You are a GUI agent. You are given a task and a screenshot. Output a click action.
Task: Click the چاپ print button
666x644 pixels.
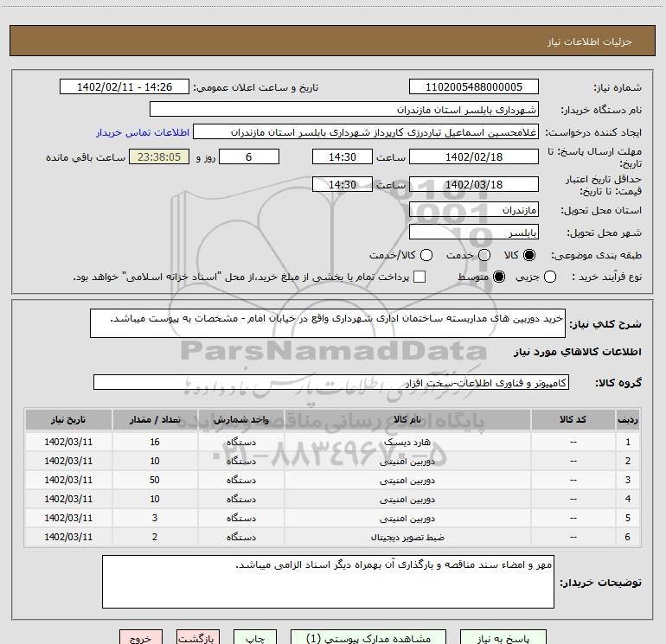(255, 638)
